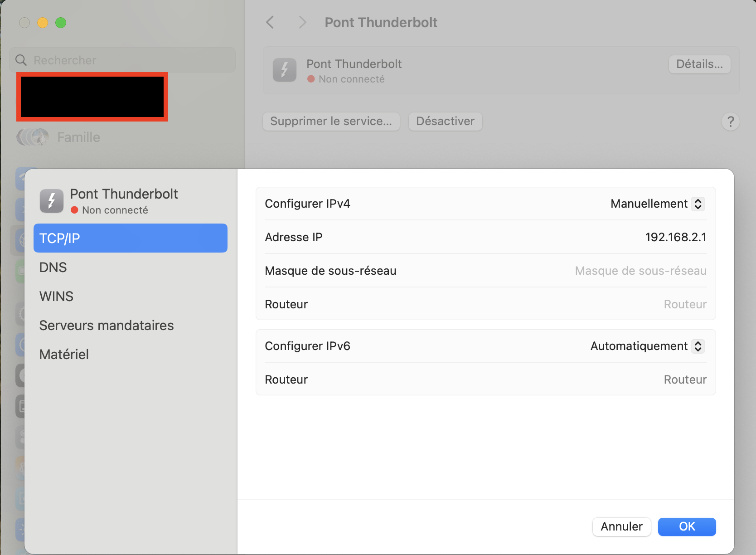Click the Thunderbolt icon in the dialog sidebar

coord(52,201)
